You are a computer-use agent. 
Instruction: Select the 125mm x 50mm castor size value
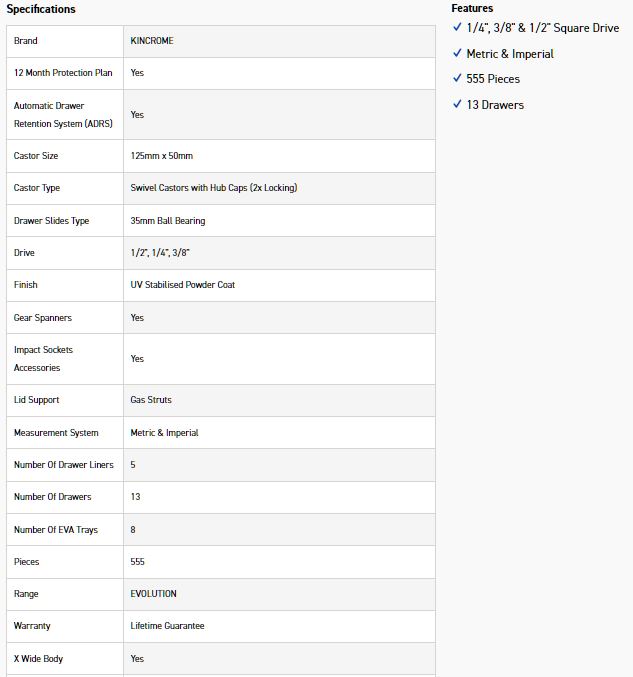162,156
